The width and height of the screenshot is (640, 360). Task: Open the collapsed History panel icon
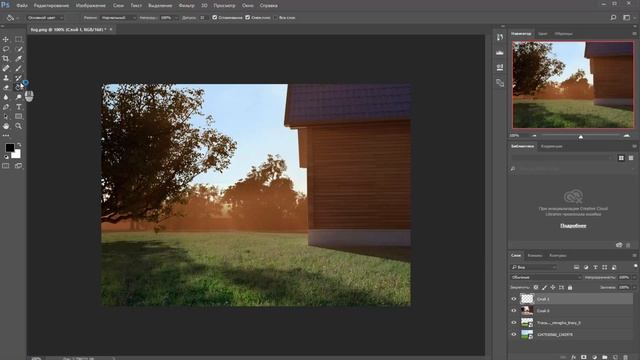pos(500,37)
